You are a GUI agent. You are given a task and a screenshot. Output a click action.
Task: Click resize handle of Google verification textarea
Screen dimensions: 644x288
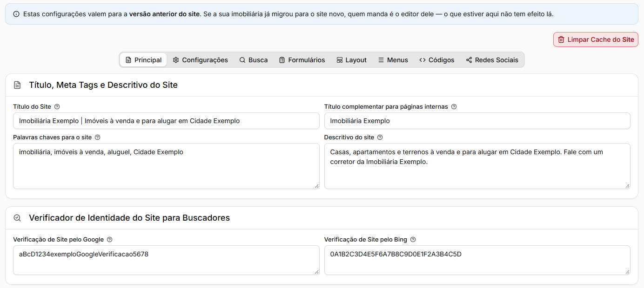pos(316,272)
